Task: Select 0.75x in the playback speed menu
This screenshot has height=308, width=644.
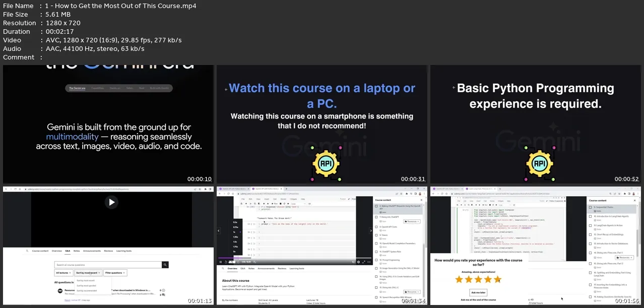Action: 235,227
